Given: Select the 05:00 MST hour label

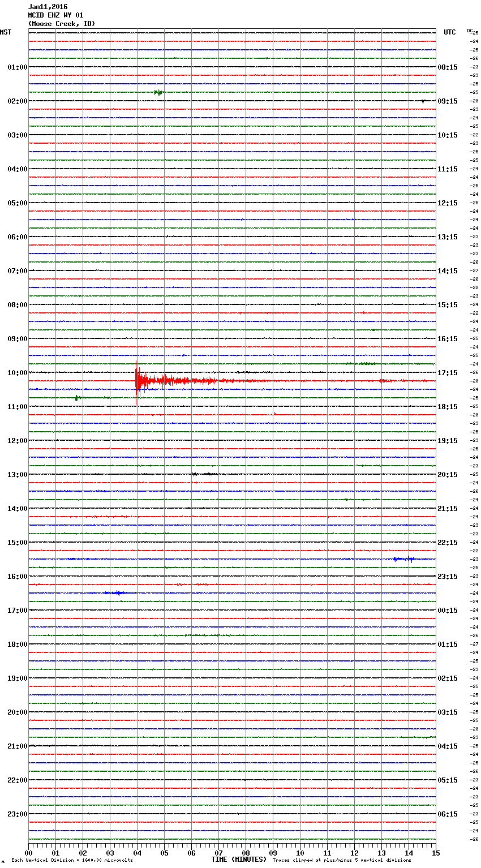Looking at the screenshot, I should [x=18, y=203].
